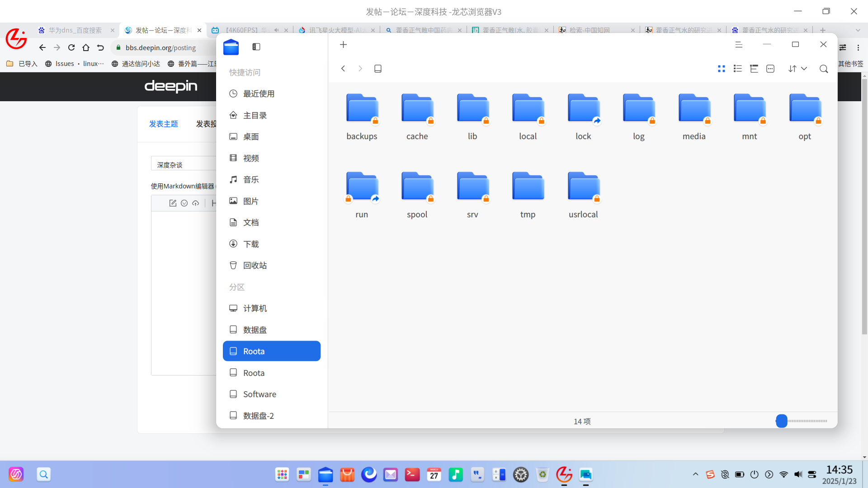Toggle the file manager sidebar panel
Image resolution: width=868 pixels, height=488 pixels.
[x=256, y=47]
